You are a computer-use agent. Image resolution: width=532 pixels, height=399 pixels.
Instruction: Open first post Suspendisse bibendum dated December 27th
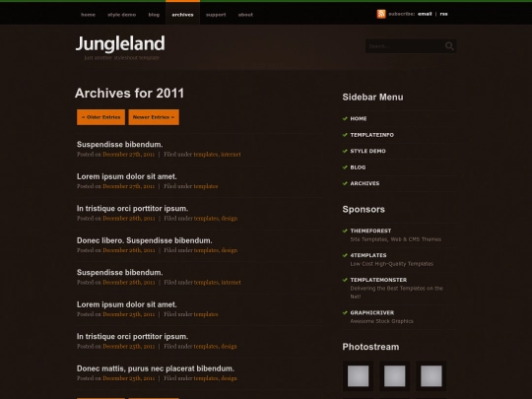120,145
